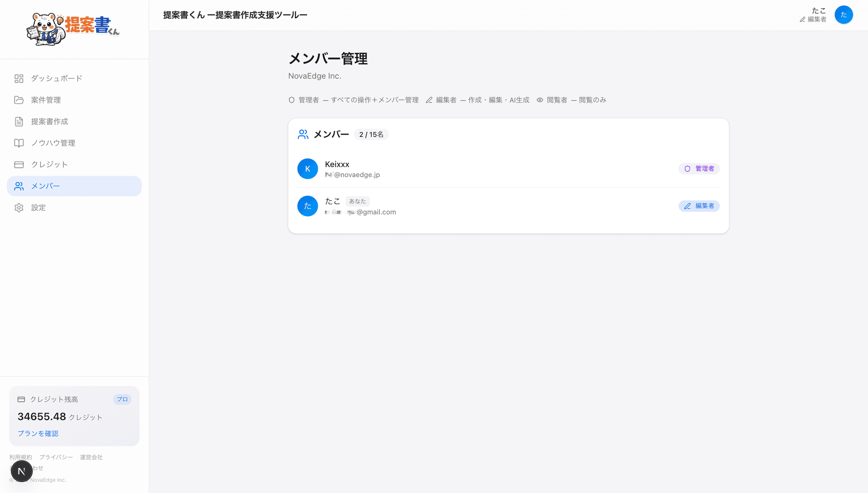Open ノウハウ管理 using the book icon
868x493 pixels.
pyautogui.click(x=19, y=143)
